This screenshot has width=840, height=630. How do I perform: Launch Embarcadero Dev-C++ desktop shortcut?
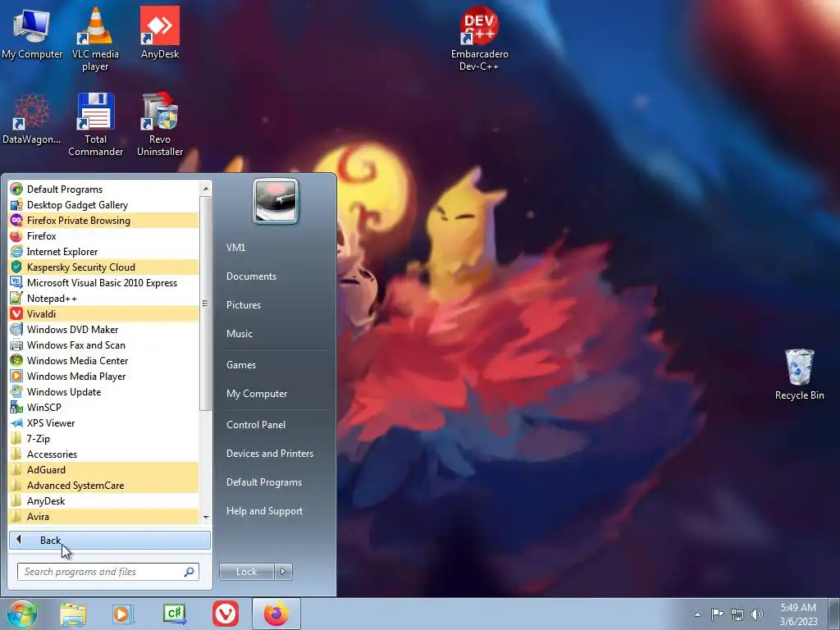pyautogui.click(x=479, y=39)
